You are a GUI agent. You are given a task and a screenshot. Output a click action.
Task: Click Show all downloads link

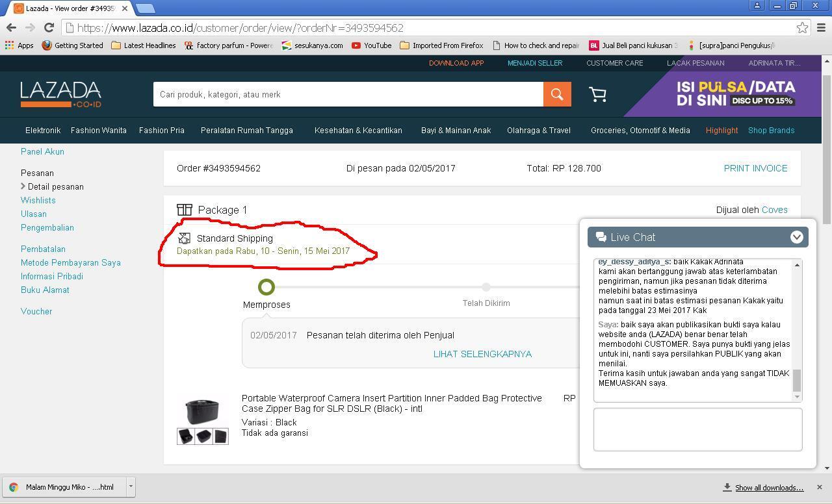pos(769,488)
